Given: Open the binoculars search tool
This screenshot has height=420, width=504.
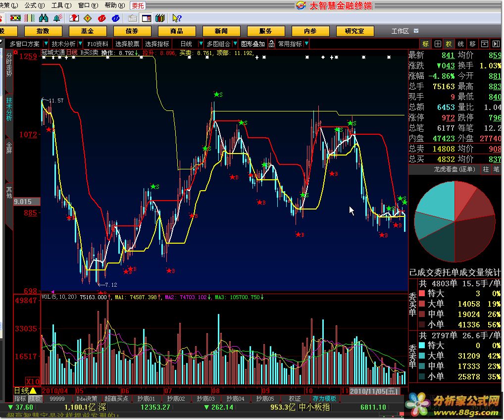Looking at the screenshot, I should (44, 18).
